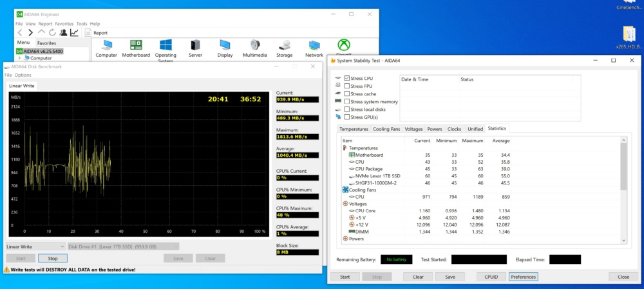The image size is (644, 289).
Task: Open the Server category icon
Action: click(x=196, y=48)
